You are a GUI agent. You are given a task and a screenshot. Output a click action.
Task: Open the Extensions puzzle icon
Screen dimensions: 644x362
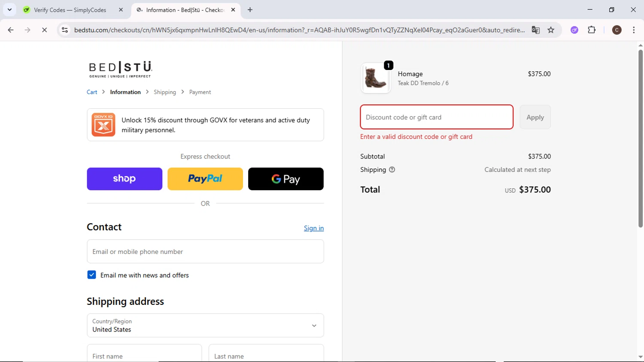coord(592,30)
